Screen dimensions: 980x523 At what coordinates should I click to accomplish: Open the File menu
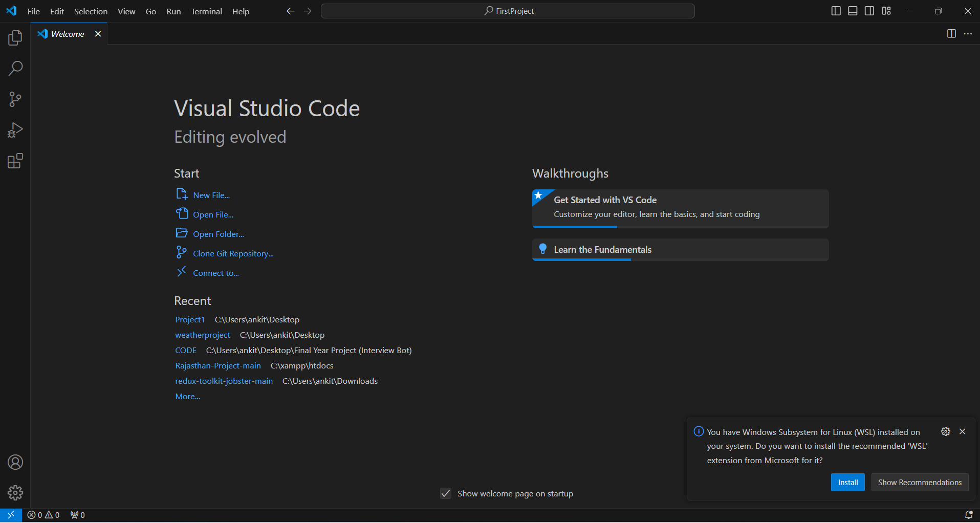pos(34,11)
